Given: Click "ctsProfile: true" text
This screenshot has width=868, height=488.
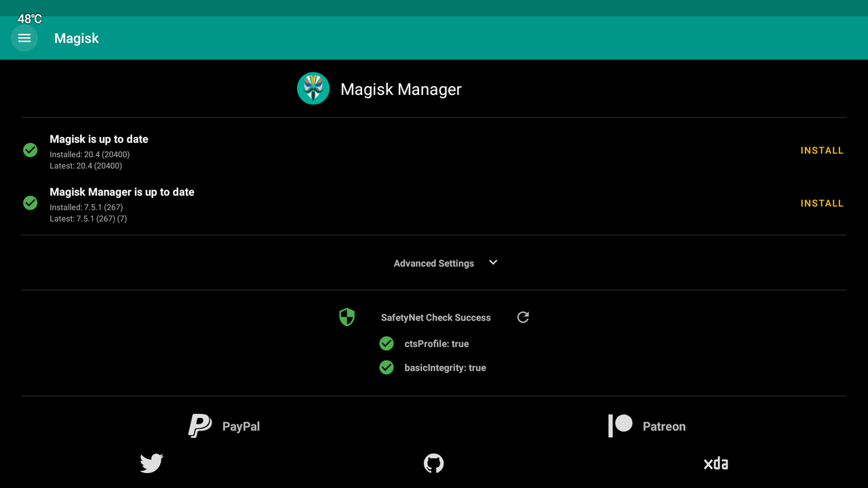Looking at the screenshot, I should 437,344.
